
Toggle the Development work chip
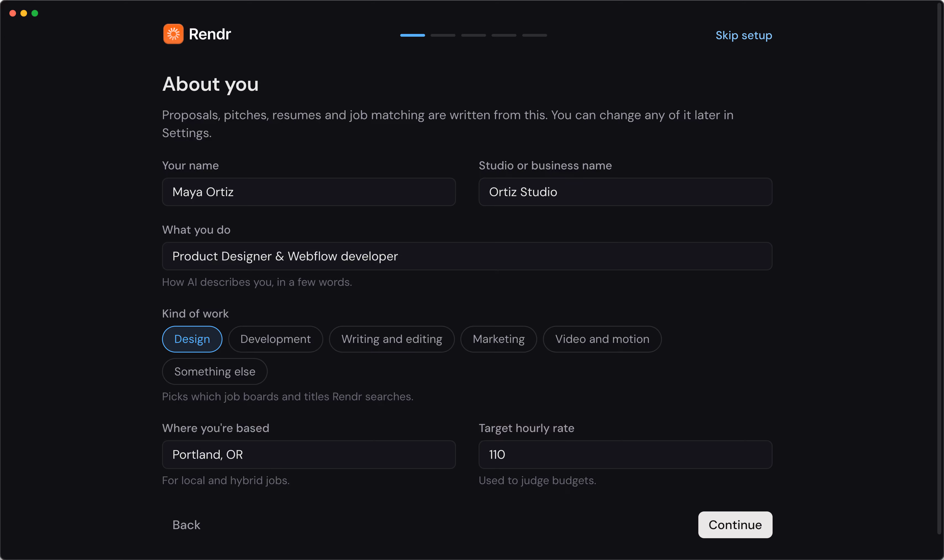pos(275,339)
